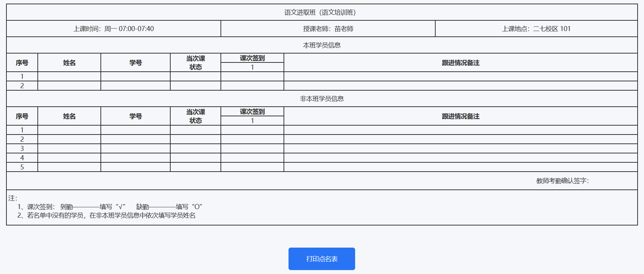The width and height of the screenshot is (644, 274).
Task: Click row number 2 in 本班学员 table
Action: tap(22, 86)
